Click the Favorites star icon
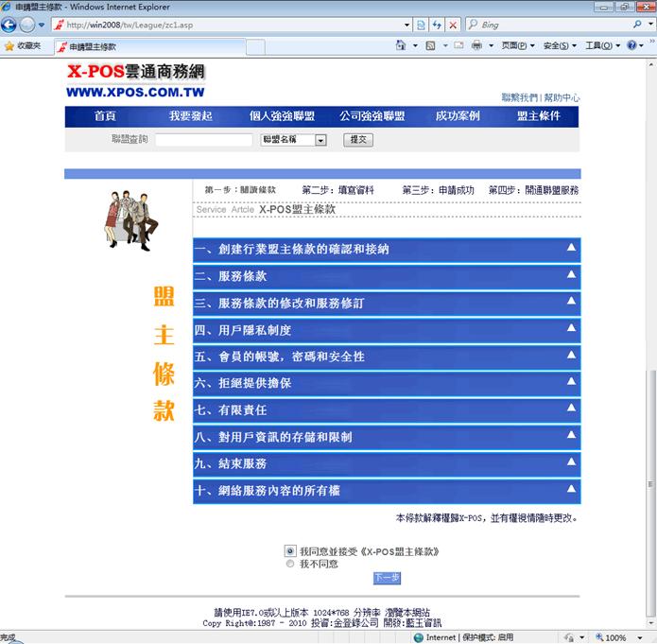This screenshot has height=644, width=657. point(9,45)
